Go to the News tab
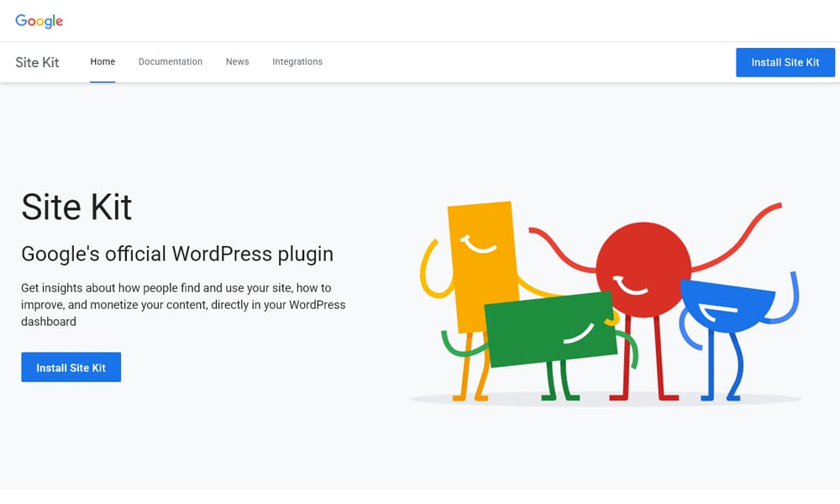This screenshot has height=504, width=840. [238, 61]
